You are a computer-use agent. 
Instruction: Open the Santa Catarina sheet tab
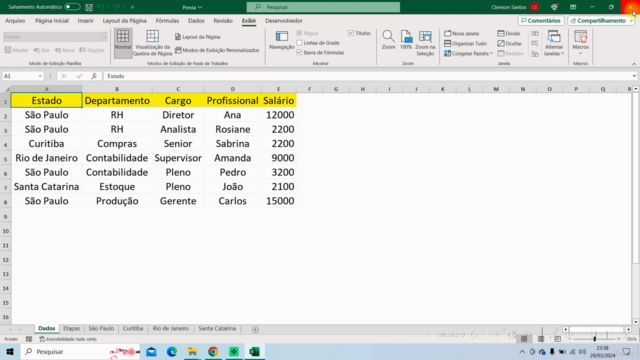[x=217, y=329]
